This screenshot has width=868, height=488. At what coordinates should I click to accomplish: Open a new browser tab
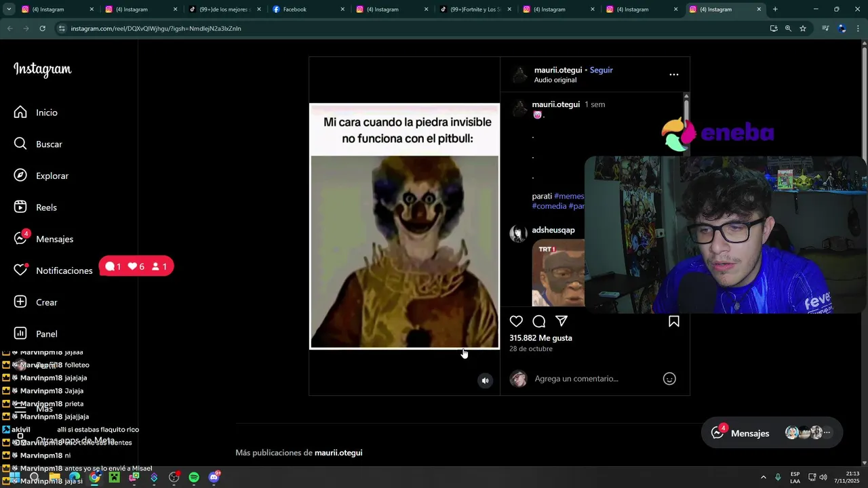point(775,9)
